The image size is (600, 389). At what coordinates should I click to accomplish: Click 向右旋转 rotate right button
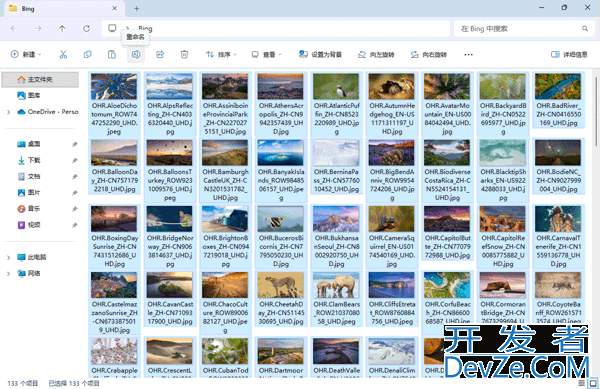click(x=428, y=55)
